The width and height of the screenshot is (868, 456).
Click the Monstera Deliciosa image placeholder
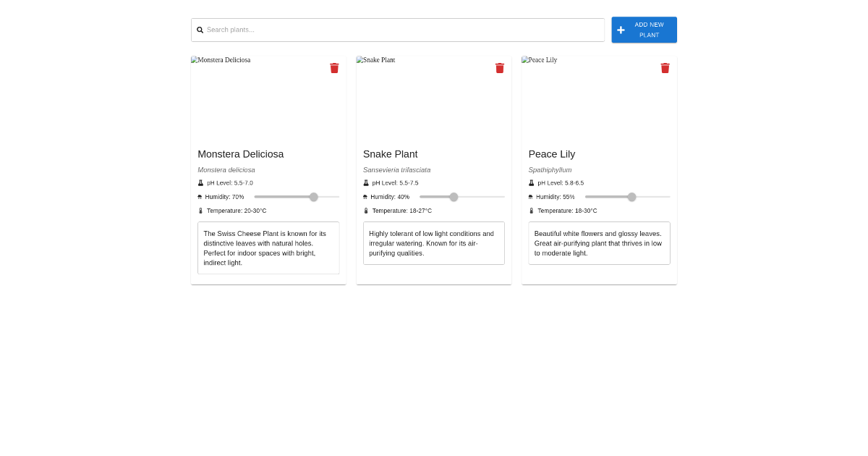pyautogui.click(x=268, y=96)
